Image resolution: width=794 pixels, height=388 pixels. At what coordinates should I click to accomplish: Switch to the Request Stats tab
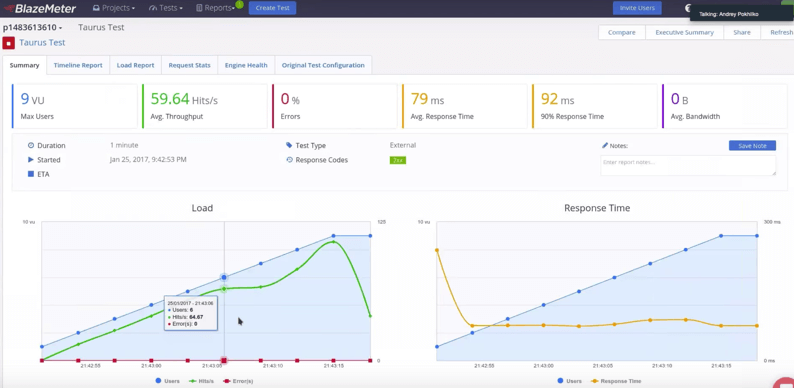pyautogui.click(x=189, y=65)
